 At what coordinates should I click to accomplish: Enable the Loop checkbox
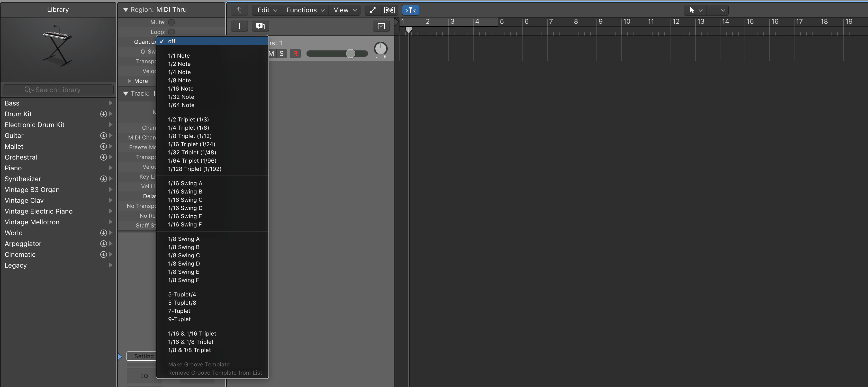tap(171, 32)
